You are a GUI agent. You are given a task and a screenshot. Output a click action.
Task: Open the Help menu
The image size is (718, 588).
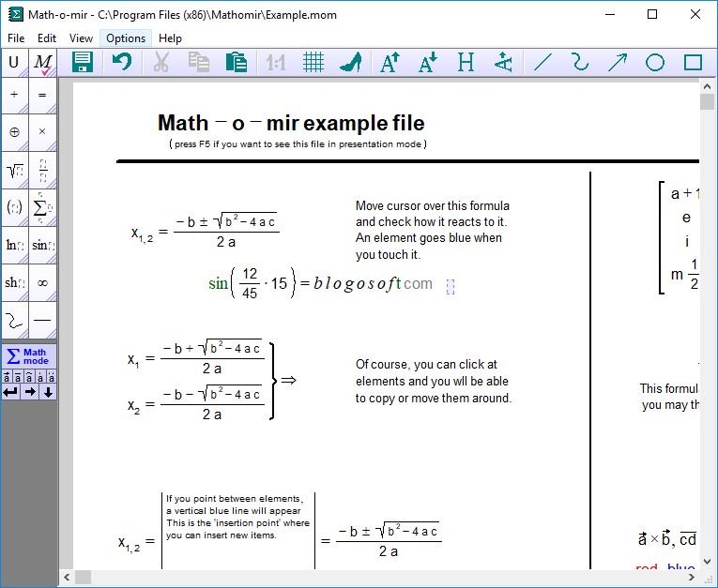pos(170,38)
